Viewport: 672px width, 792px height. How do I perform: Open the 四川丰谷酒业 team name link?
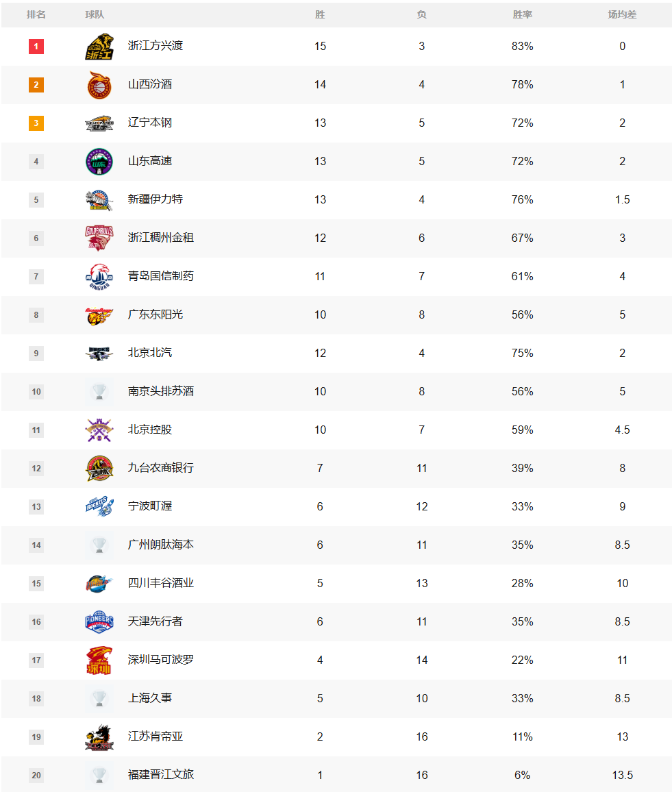[x=160, y=584]
